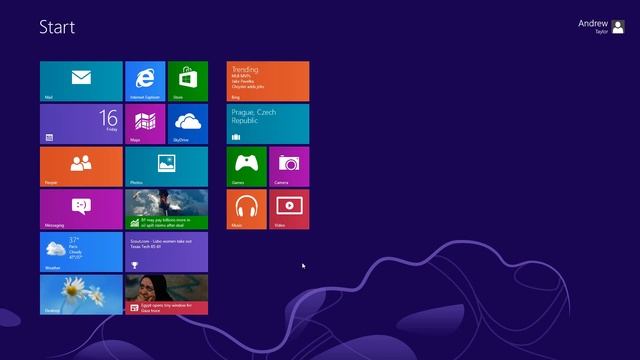Image resolution: width=640 pixels, height=360 pixels.
Task: Open the Maps tile
Action: click(145, 124)
